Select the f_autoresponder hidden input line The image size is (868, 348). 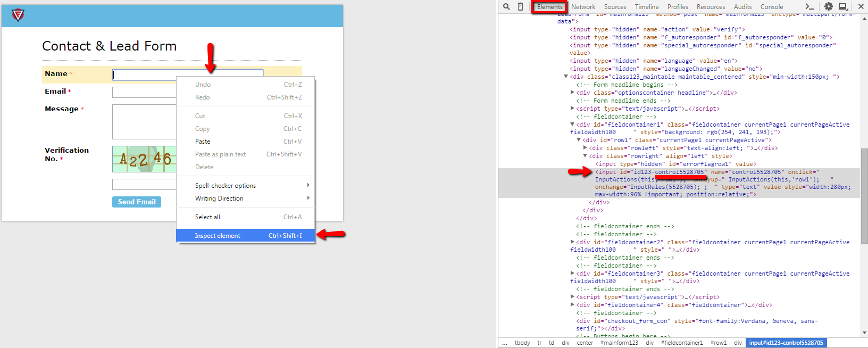[701, 37]
